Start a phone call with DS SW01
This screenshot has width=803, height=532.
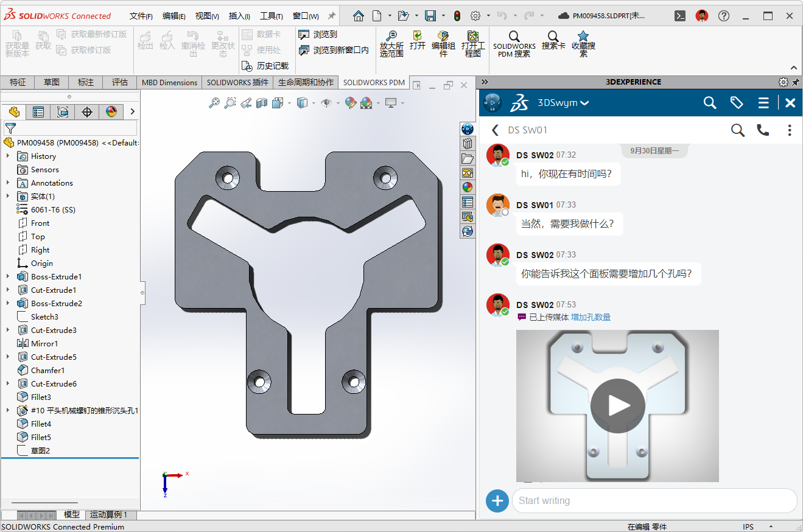pos(763,130)
